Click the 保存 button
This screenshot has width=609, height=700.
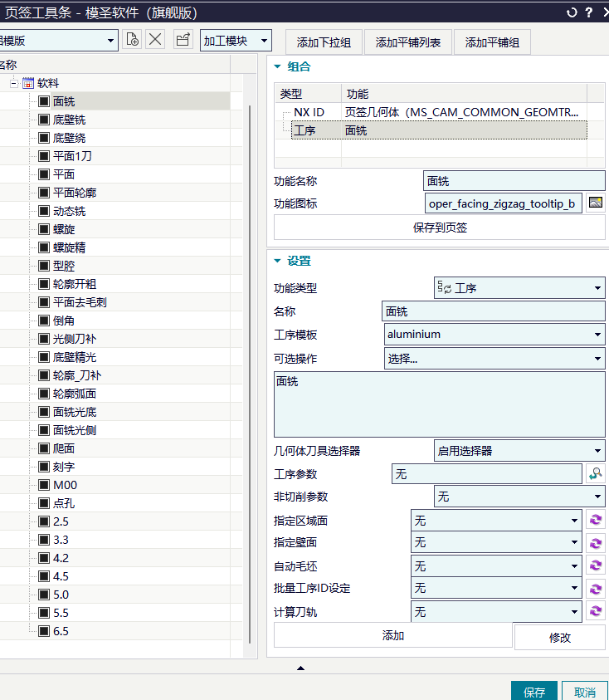pos(534,692)
